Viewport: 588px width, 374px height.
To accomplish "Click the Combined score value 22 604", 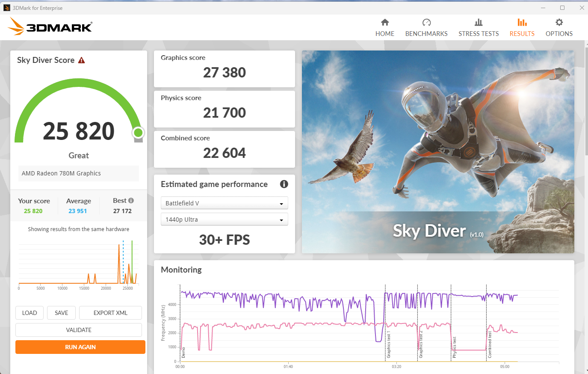I will tap(225, 153).
